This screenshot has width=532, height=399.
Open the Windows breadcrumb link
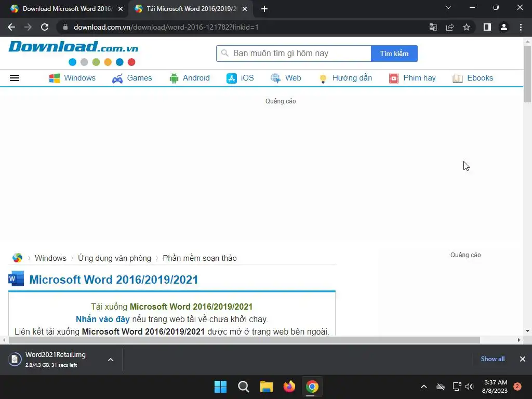pos(50,258)
